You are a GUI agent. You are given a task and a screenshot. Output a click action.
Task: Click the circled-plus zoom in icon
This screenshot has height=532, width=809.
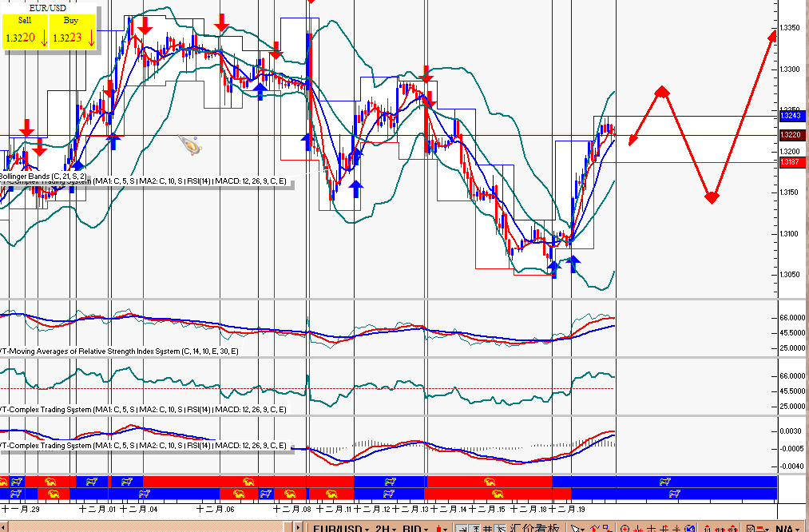(625, 529)
